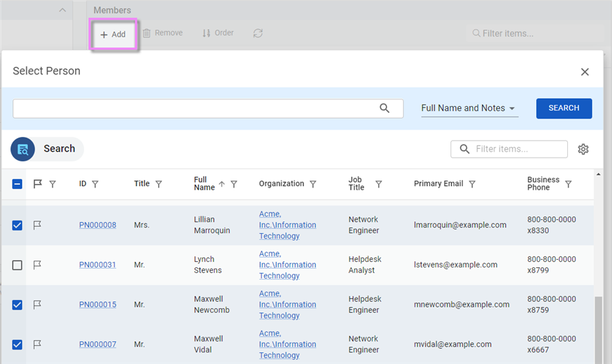Open the flag column filter

[52, 184]
